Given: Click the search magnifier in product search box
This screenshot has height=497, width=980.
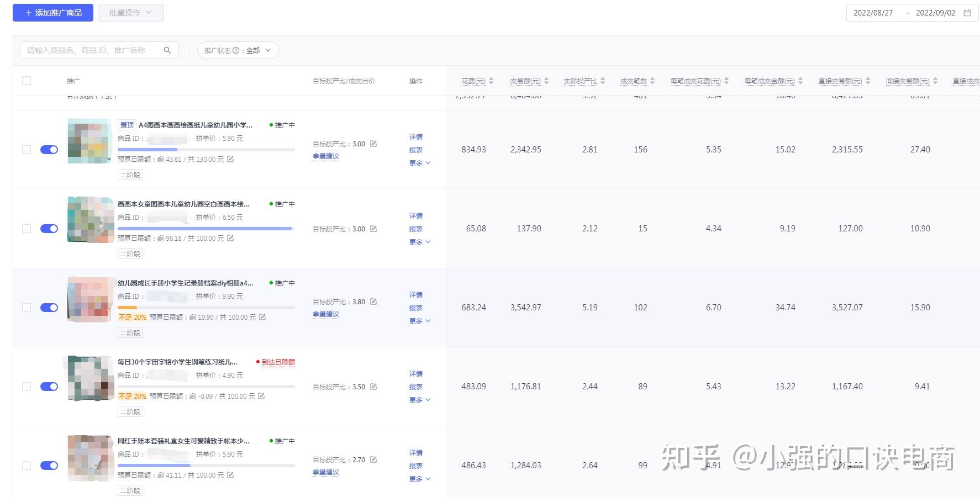Looking at the screenshot, I should pos(167,50).
